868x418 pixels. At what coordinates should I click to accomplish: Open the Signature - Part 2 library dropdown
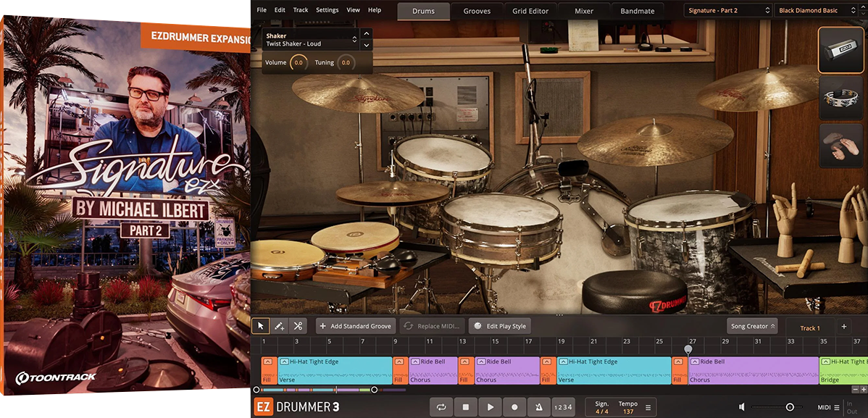(x=727, y=10)
